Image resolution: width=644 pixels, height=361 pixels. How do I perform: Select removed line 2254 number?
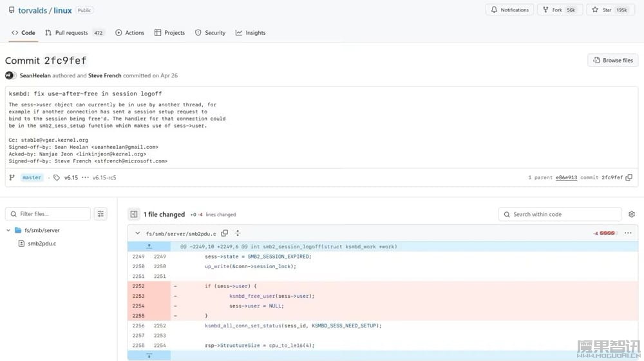coord(138,306)
